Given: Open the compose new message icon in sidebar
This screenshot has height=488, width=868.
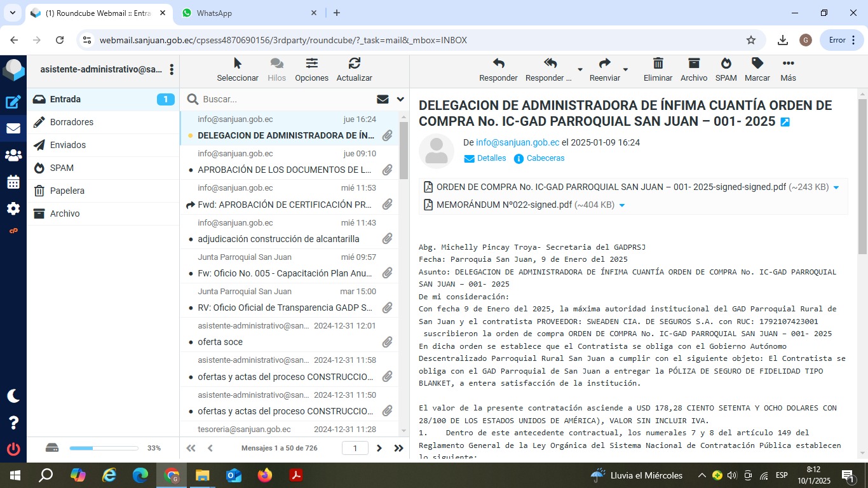Looking at the screenshot, I should 13,102.
